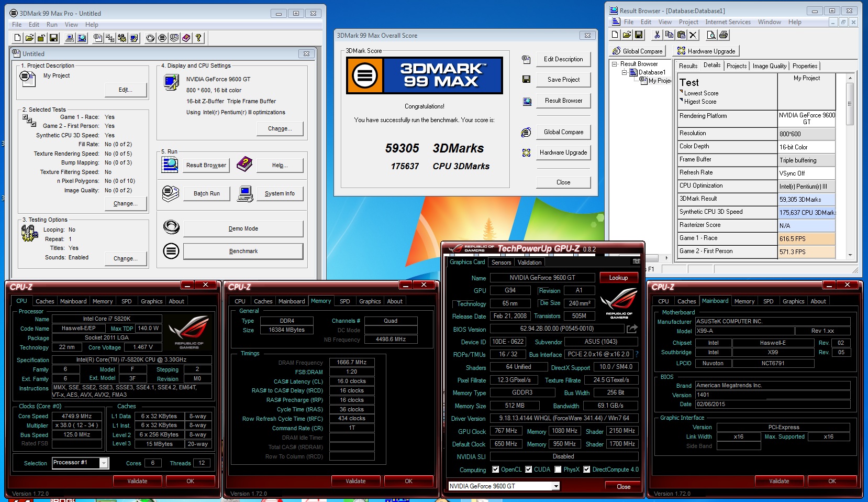Open Run menu in 3DMark 99 Max
Image resolution: width=868 pixels, height=502 pixels.
pyautogui.click(x=52, y=25)
